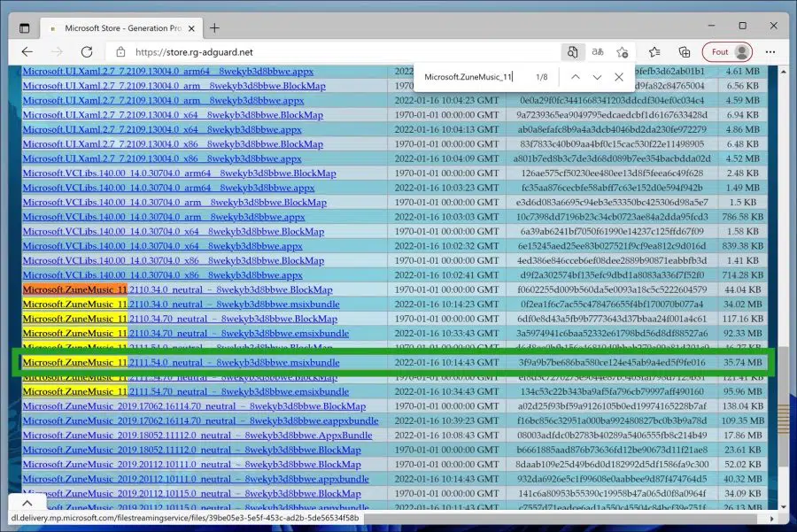
Task: Open Microsoft.VCLibs.140.00 arm BlockMap link
Action: (x=174, y=202)
